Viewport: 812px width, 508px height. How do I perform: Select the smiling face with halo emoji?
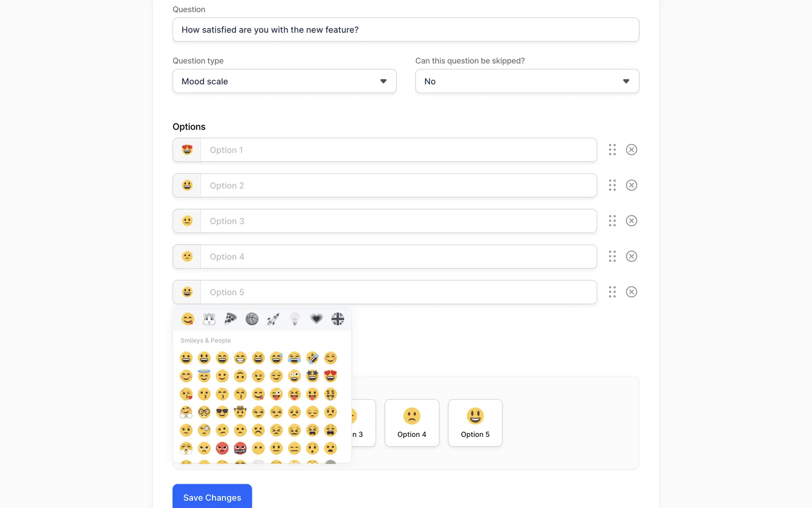[x=204, y=376]
